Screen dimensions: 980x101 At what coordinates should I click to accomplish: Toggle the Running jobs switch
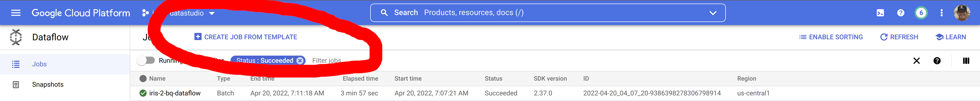[146, 60]
